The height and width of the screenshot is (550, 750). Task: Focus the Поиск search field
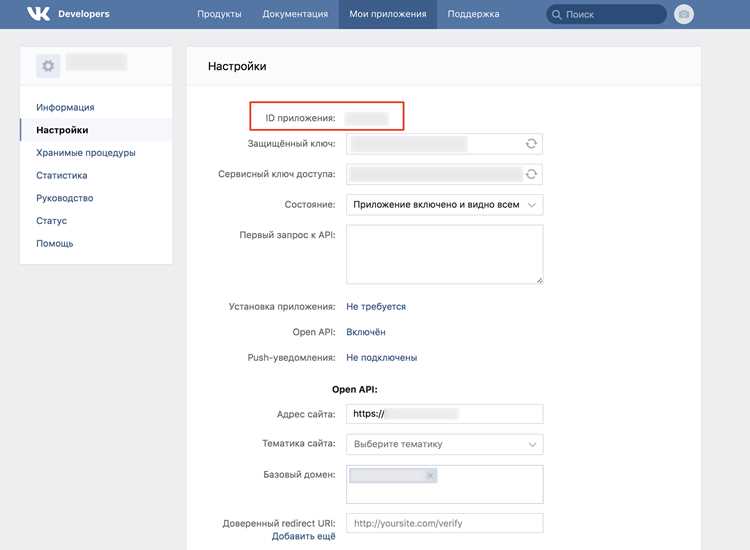coord(606,14)
